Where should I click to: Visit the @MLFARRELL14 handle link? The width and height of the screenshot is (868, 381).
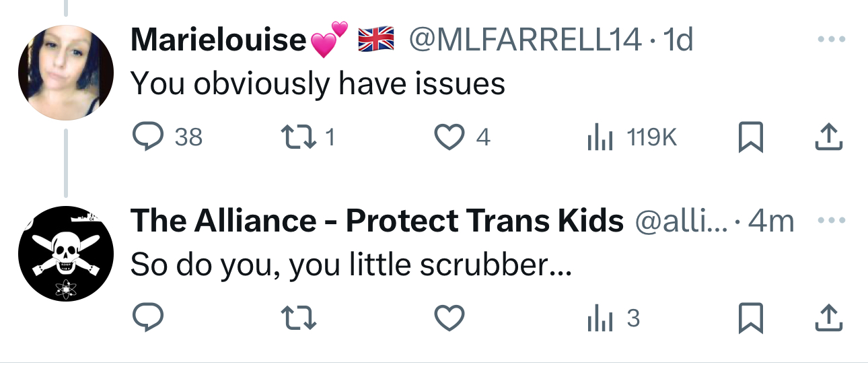pos(524,40)
